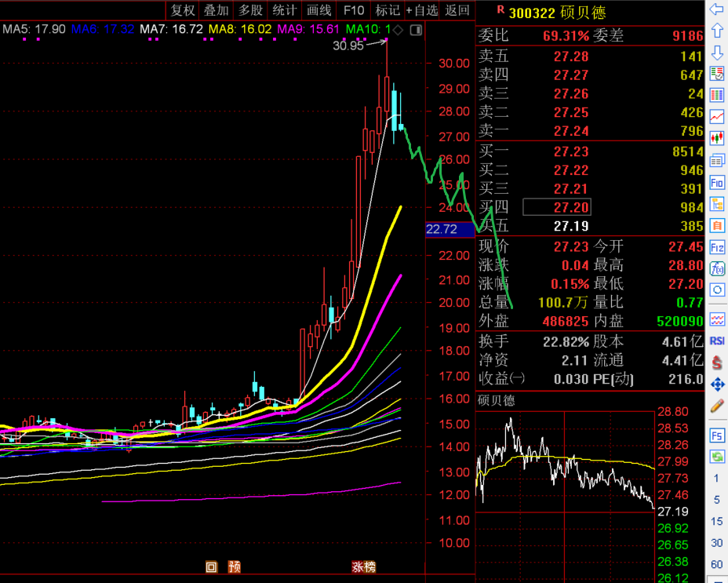Viewport: 728px width, 583px height.
Task: Switch to the candlestick chart icon
Action: click(x=717, y=138)
